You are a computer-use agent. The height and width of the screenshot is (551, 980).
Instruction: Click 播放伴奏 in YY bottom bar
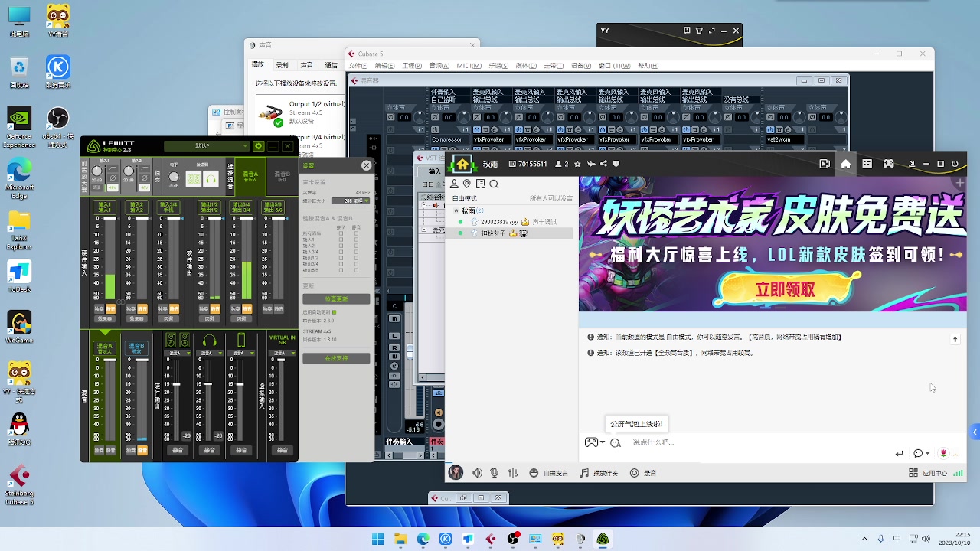pos(599,473)
